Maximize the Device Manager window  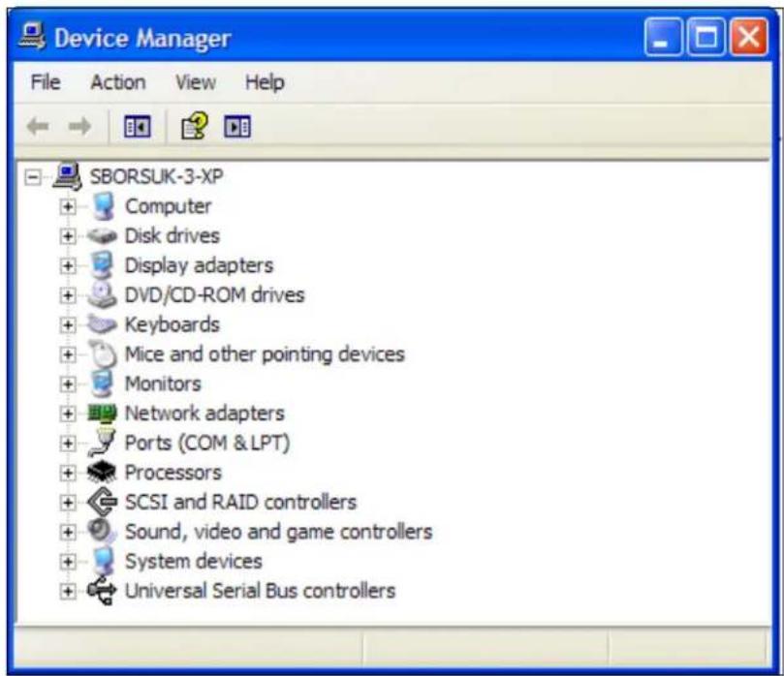coord(706,37)
